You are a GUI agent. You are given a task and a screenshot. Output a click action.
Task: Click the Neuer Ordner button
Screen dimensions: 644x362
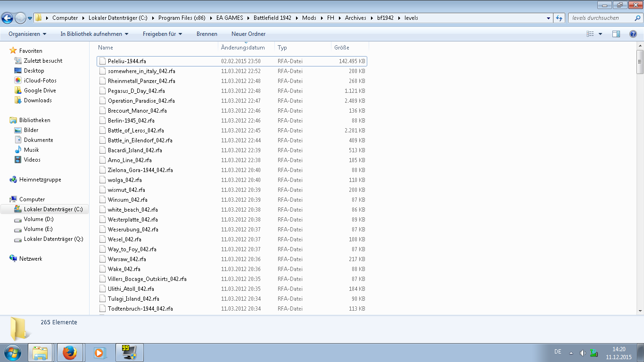coord(248,34)
